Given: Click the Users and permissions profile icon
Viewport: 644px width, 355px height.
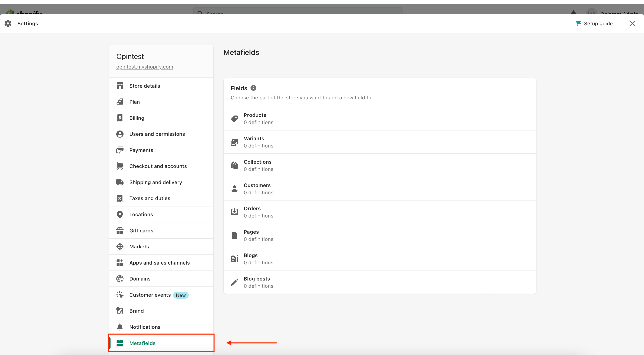Looking at the screenshot, I should click(x=120, y=134).
